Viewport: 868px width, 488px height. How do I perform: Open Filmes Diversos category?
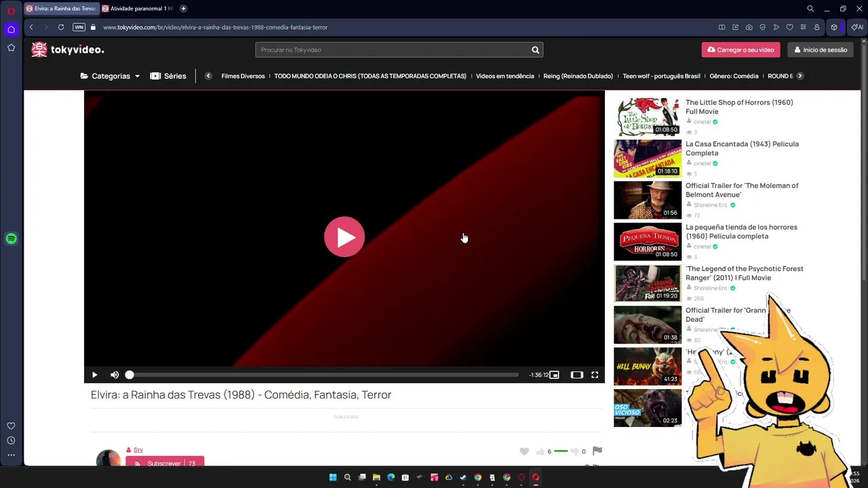pyautogui.click(x=243, y=76)
